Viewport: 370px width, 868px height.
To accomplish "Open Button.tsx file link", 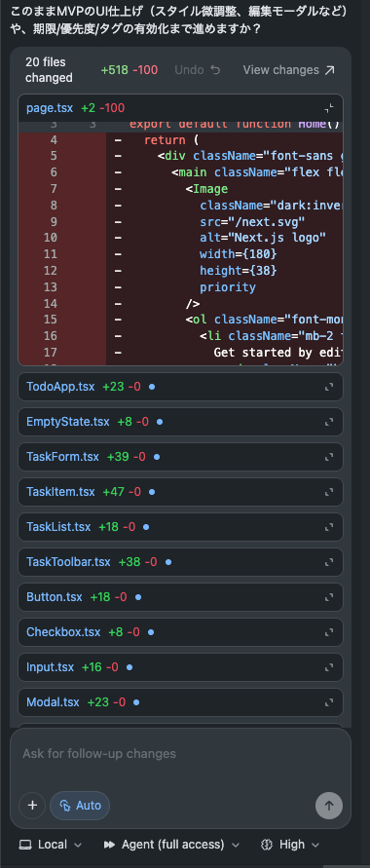I will pos(55,597).
